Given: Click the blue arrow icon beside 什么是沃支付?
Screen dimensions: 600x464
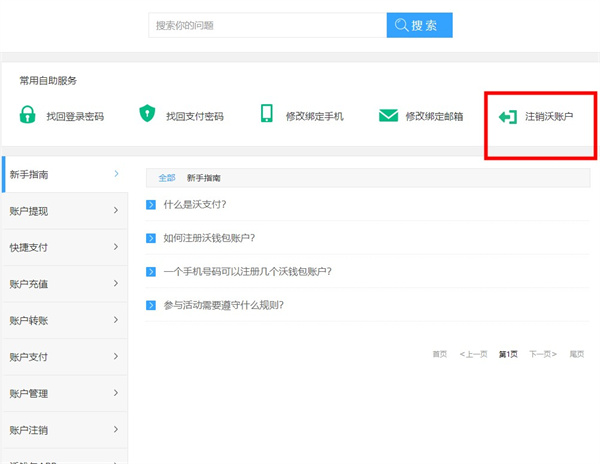Looking at the screenshot, I should [x=151, y=204].
